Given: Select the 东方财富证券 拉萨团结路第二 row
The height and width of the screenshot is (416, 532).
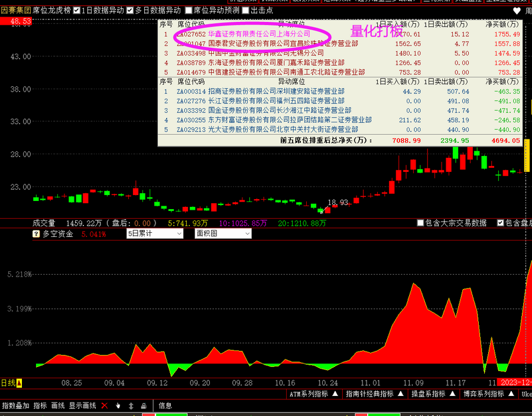Looking at the screenshot, I should tap(340, 120).
